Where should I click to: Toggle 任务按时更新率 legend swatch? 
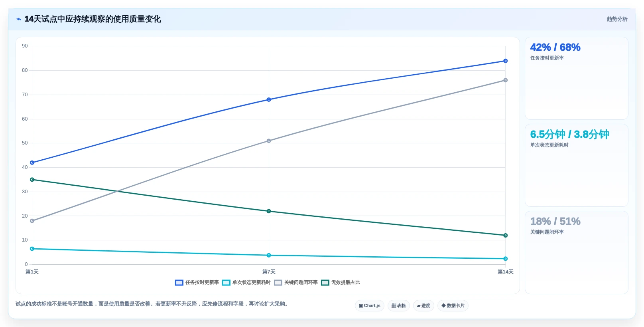(179, 283)
